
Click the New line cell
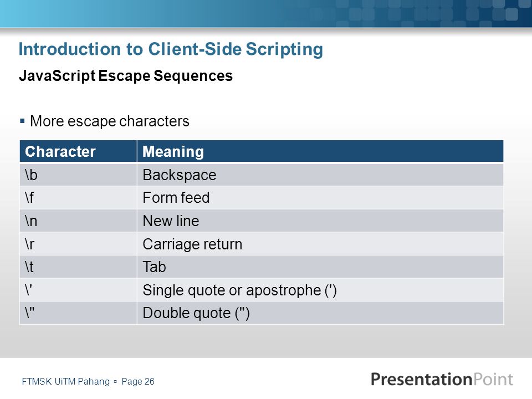point(320,221)
